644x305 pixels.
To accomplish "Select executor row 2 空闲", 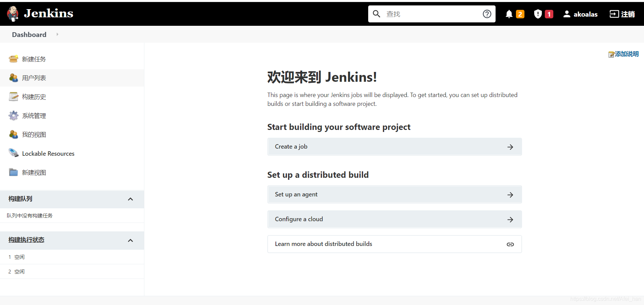I will pos(72,271).
